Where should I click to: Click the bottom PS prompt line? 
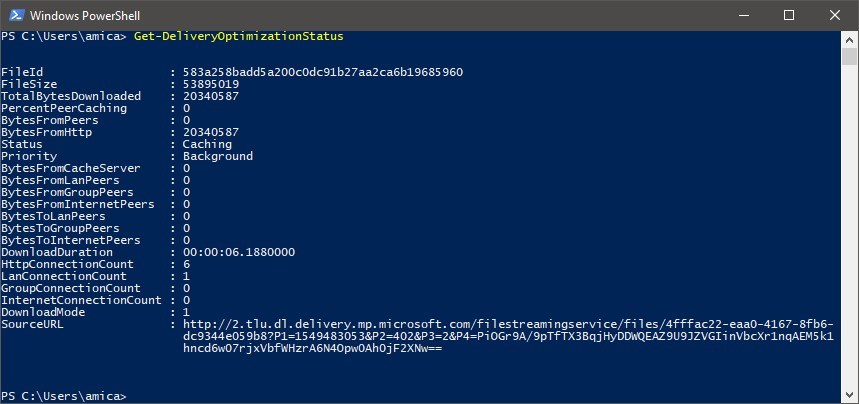(x=64, y=396)
